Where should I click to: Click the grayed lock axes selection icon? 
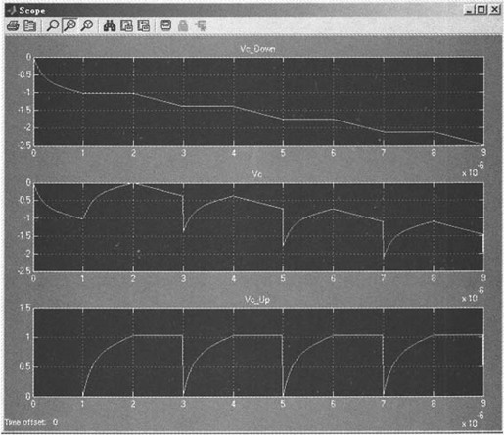183,25
